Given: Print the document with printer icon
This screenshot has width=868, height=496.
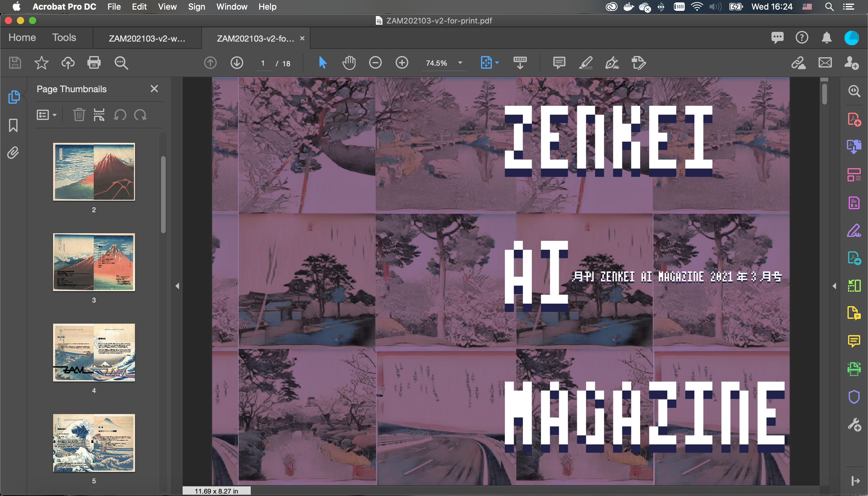Looking at the screenshot, I should pos(94,63).
